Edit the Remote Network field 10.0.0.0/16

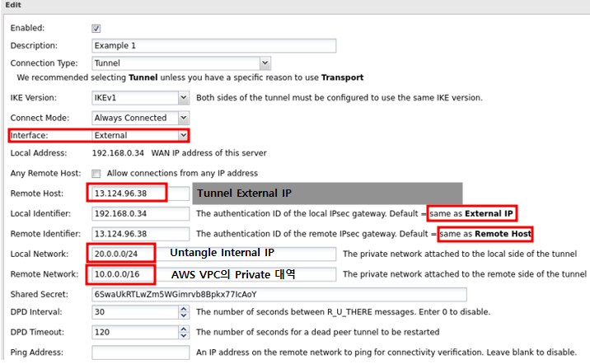click(x=213, y=274)
